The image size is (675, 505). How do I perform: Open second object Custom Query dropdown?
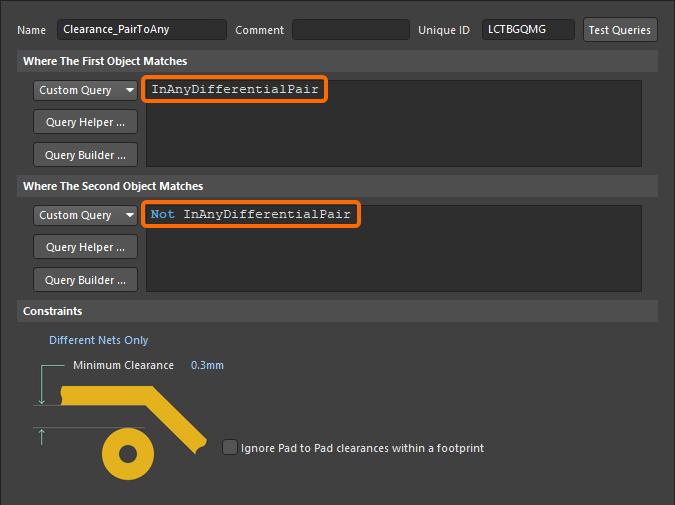[85, 215]
